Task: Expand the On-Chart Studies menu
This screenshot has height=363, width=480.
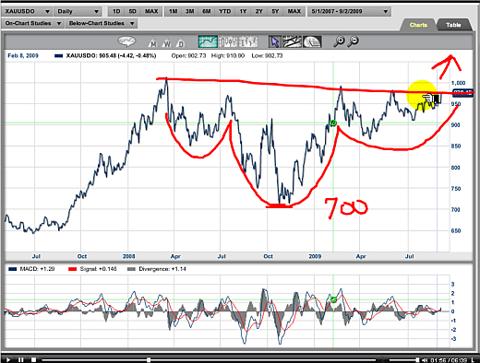Action: pyautogui.click(x=33, y=23)
